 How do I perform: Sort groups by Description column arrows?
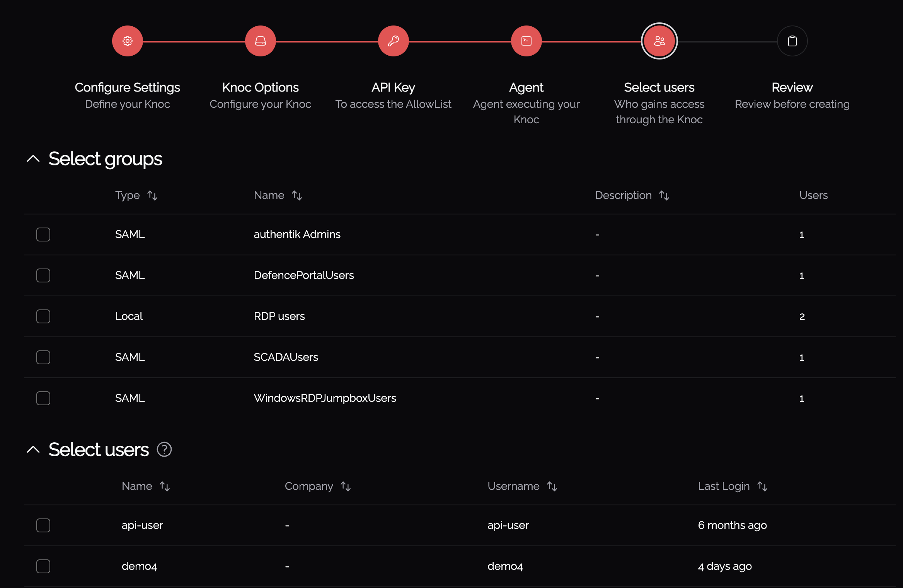click(x=664, y=195)
